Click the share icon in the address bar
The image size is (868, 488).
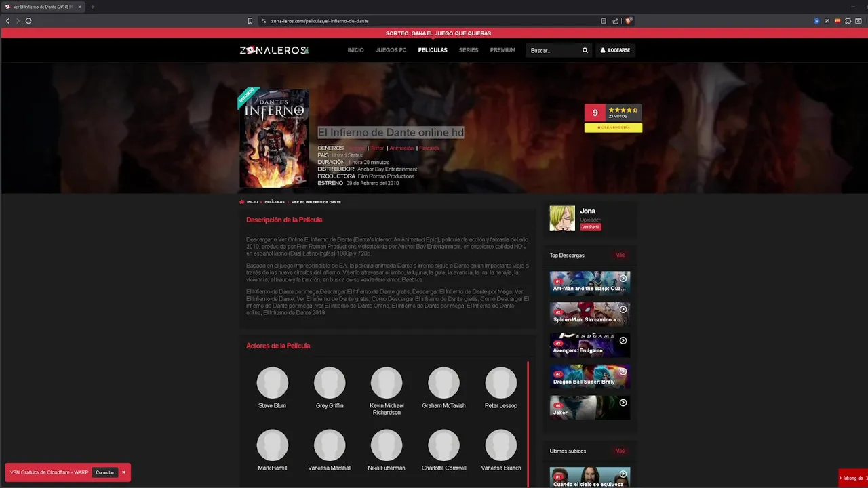pos(616,21)
